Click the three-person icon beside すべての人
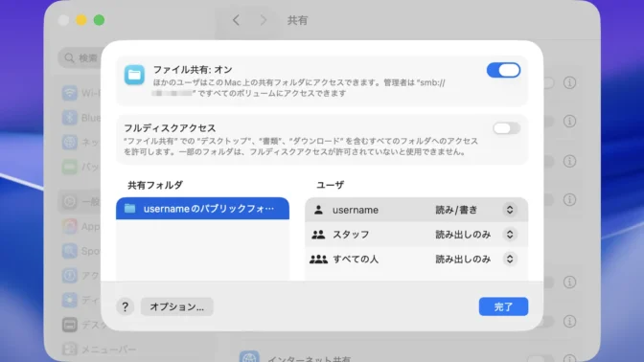The height and width of the screenshot is (362, 644). click(318, 259)
